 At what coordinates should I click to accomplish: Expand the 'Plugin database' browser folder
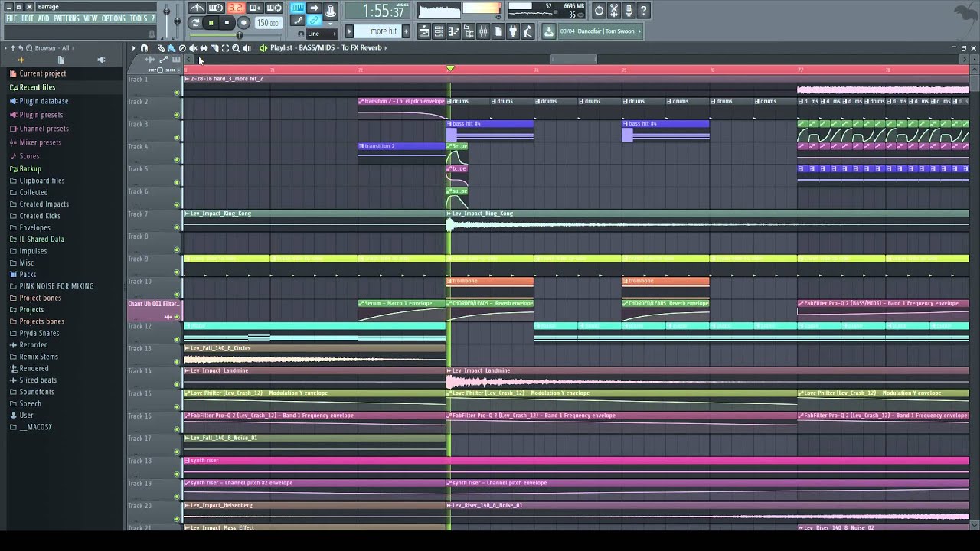pyautogui.click(x=40, y=101)
